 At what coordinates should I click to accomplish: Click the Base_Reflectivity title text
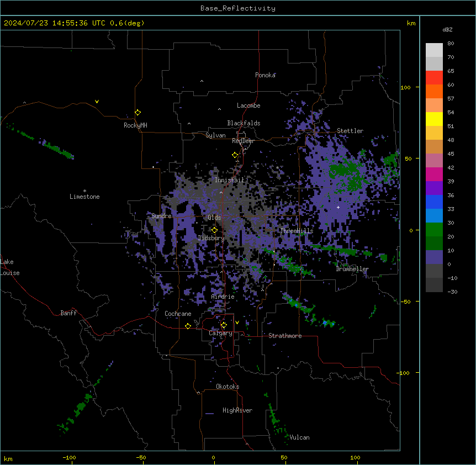point(238,8)
